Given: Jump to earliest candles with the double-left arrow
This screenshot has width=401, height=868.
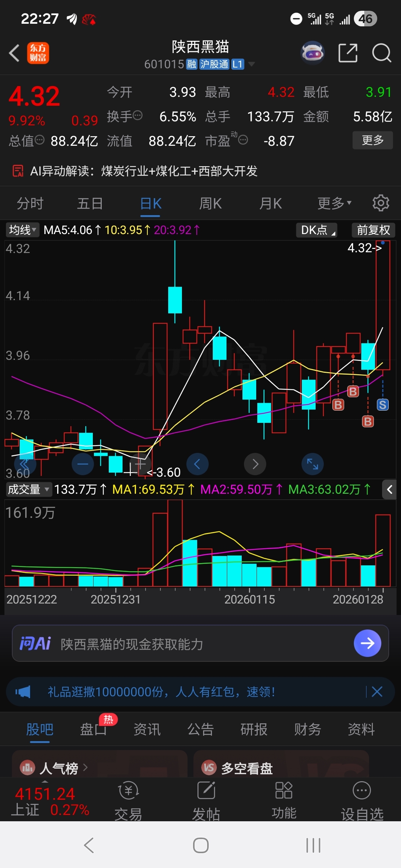Looking at the screenshot, I should (x=25, y=464).
